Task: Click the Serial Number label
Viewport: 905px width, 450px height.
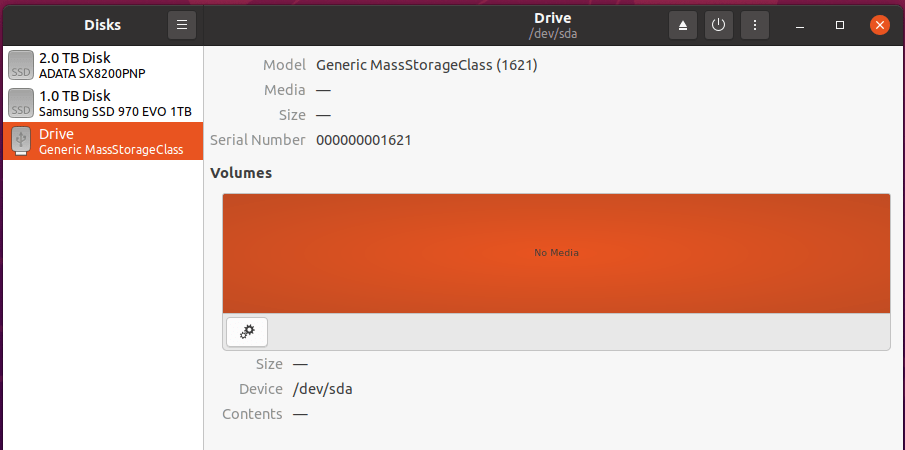Action: [x=258, y=140]
